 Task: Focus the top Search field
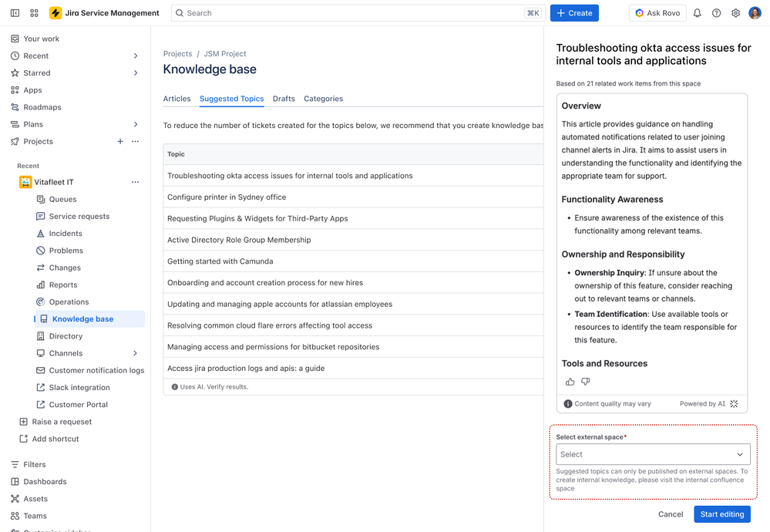[358, 13]
